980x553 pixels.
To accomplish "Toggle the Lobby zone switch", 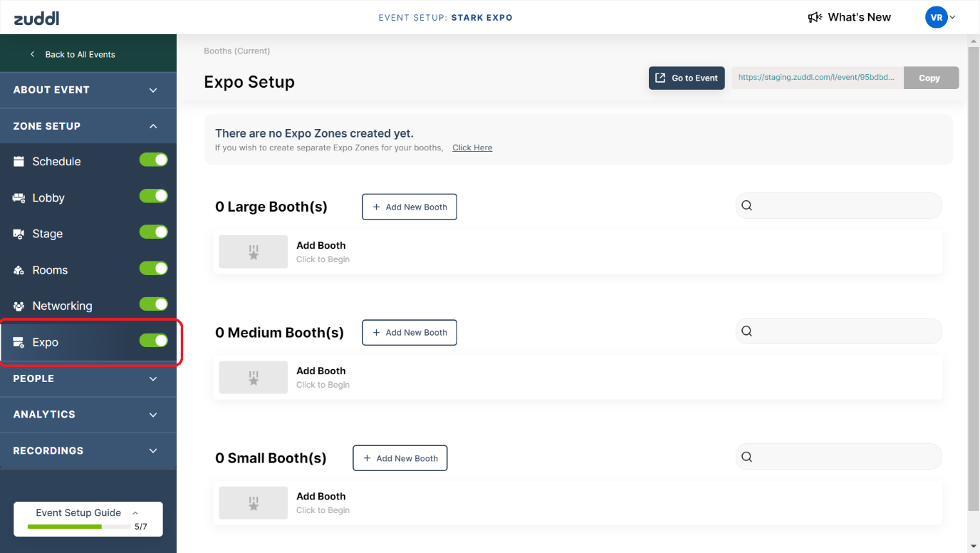I will click(x=153, y=196).
